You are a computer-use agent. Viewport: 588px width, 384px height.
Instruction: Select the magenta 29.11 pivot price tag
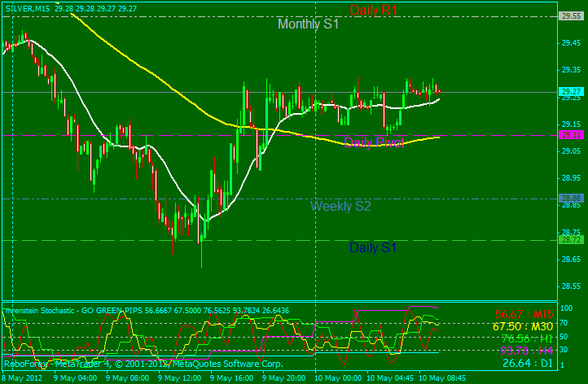571,135
